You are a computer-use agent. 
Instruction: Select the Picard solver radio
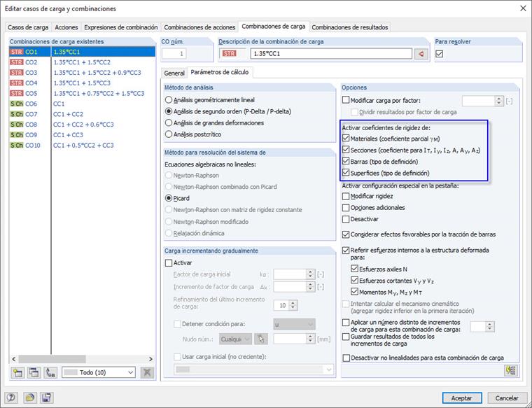[168, 198]
